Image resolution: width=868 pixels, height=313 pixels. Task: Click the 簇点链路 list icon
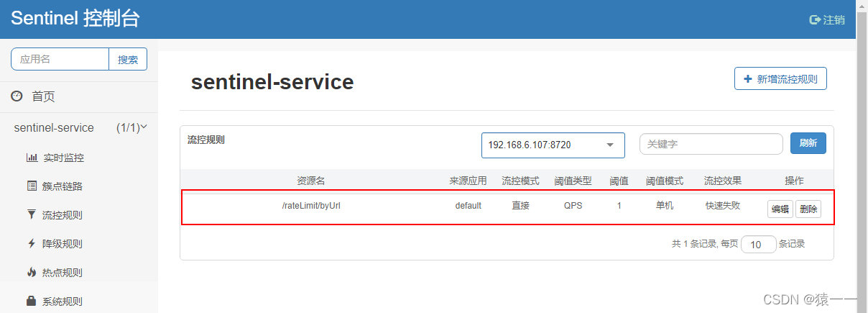[x=32, y=186]
